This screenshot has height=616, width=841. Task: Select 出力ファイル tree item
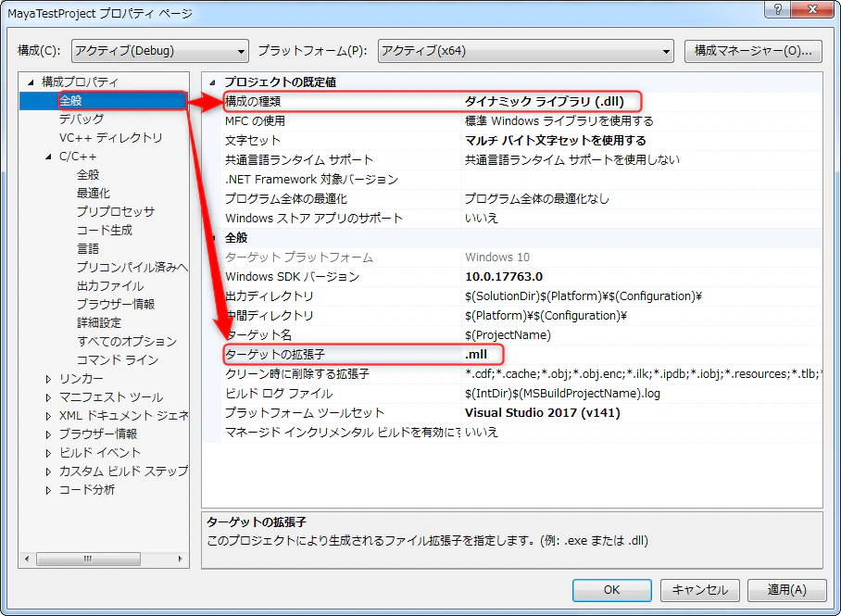coord(110,286)
